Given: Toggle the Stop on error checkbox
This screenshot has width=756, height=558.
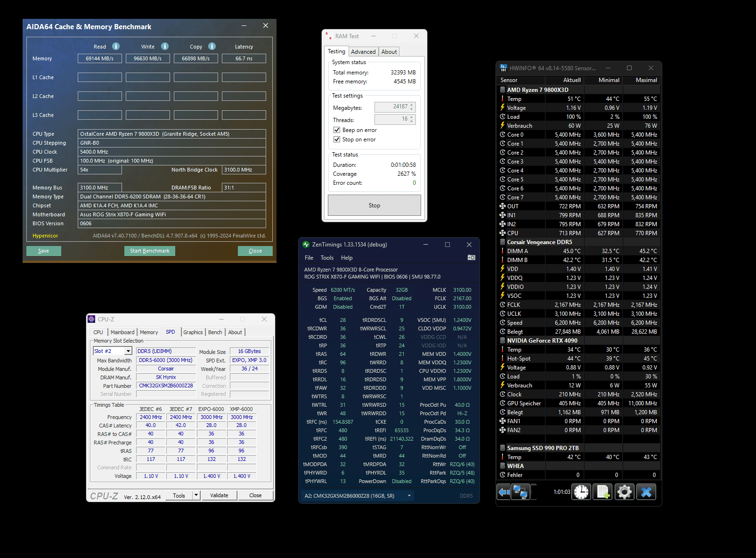Looking at the screenshot, I should (x=337, y=139).
